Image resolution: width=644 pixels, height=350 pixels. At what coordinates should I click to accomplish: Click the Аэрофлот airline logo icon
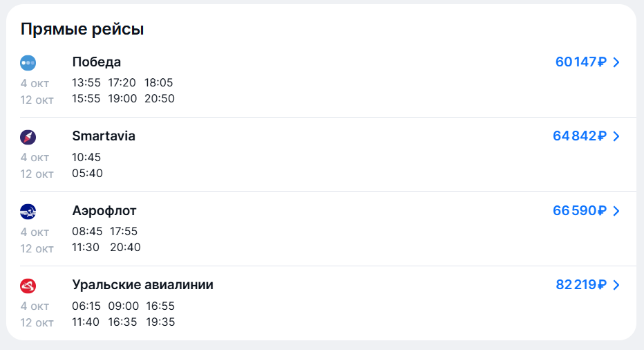pyautogui.click(x=28, y=211)
